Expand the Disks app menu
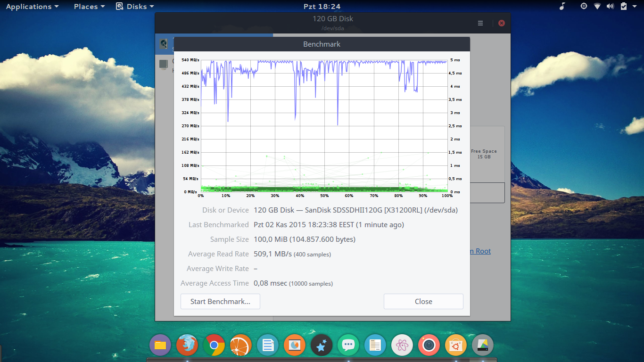Image resolution: width=644 pixels, height=362 pixels. coord(135,7)
